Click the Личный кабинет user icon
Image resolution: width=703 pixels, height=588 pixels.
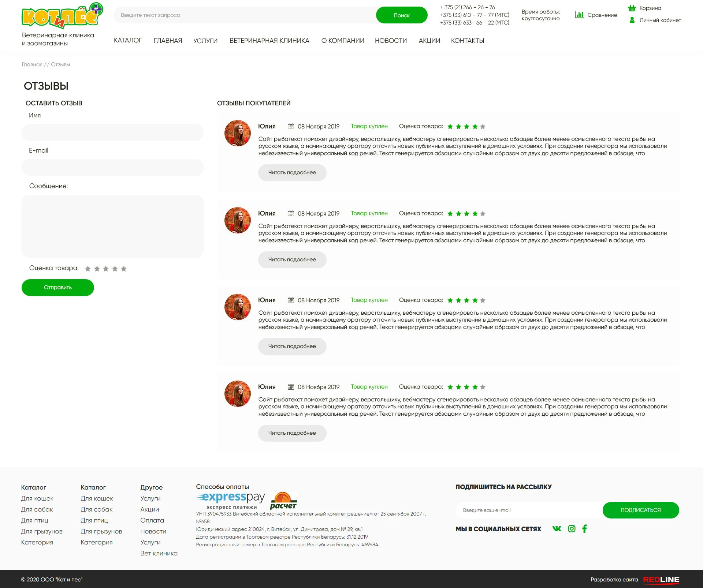[632, 20]
